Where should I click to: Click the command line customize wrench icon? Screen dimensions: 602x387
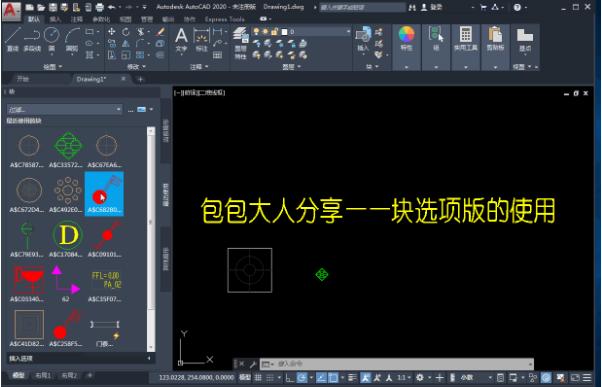click(253, 364)
